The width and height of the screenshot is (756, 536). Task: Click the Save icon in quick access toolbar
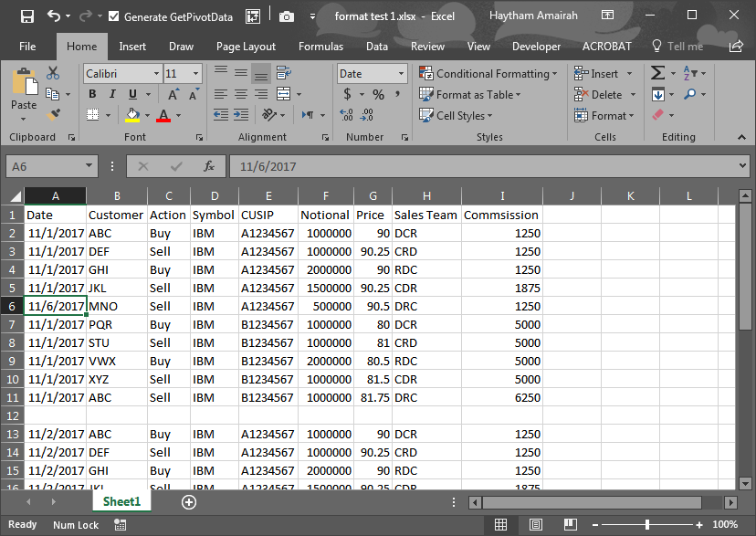pyautogui.click(x=26, y=16)
